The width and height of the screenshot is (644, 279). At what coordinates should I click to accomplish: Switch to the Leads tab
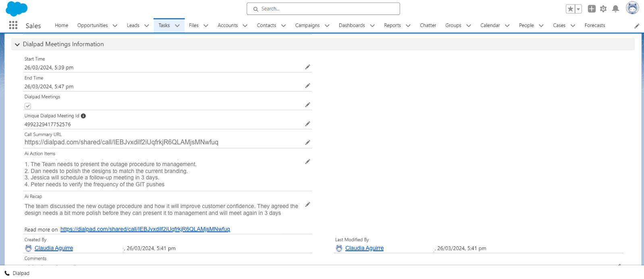133,25
